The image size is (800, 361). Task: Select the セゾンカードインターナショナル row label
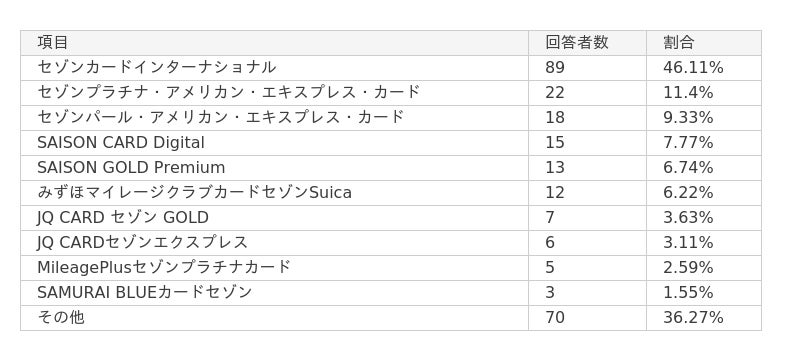274,68
